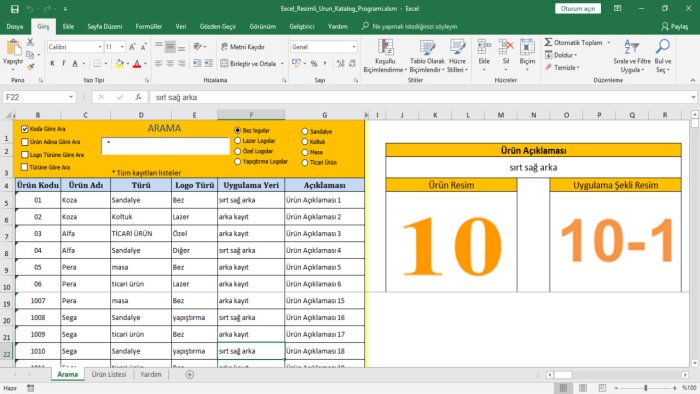
Task: Click the Bold K formatting icon
Action: click(52, 64)
